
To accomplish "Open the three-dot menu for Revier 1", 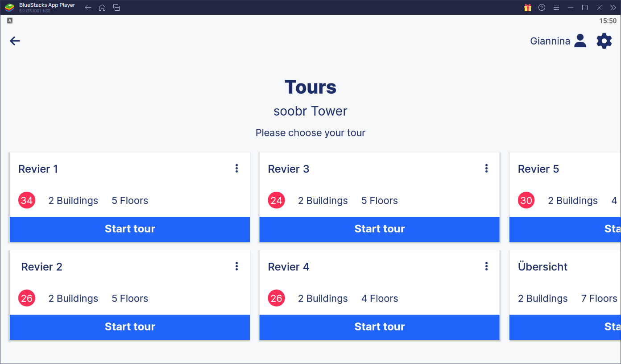I will pos(236,169).
